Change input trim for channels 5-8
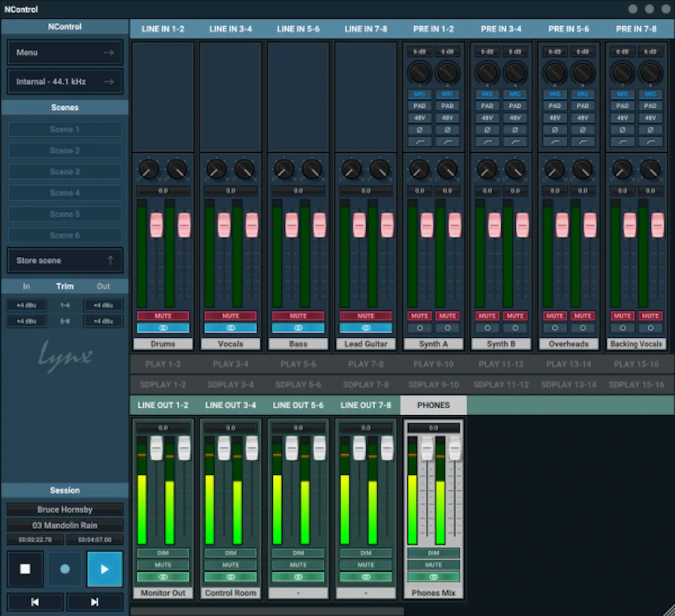The width and height of the screenshot is (675, 616). pyautogui.click(x=27, y=321)
